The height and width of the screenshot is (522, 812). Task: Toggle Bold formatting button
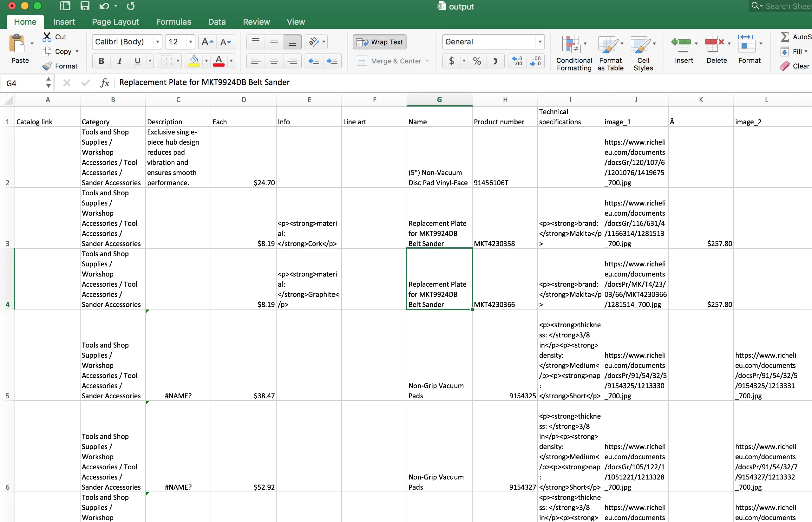tap(101, 61)
